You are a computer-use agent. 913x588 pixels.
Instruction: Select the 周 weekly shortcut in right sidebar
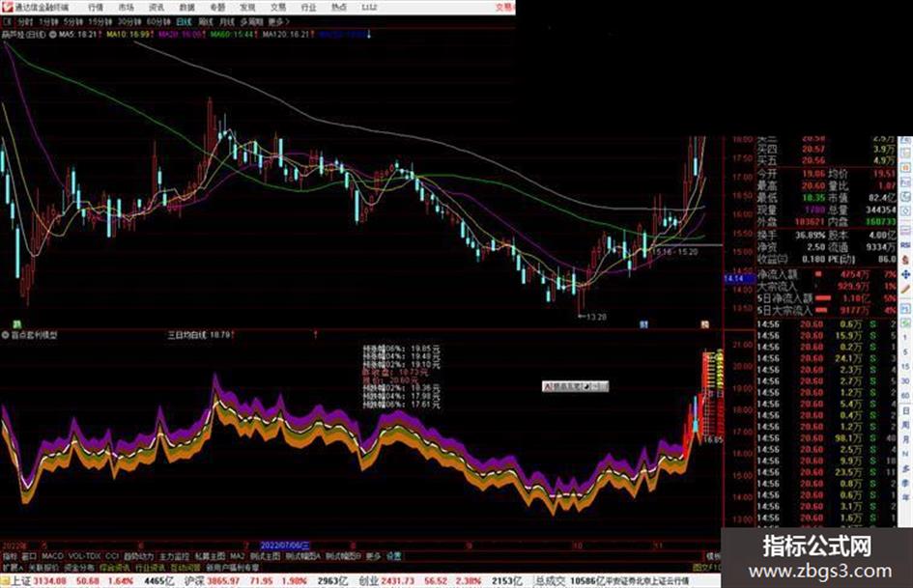point(905,425)
